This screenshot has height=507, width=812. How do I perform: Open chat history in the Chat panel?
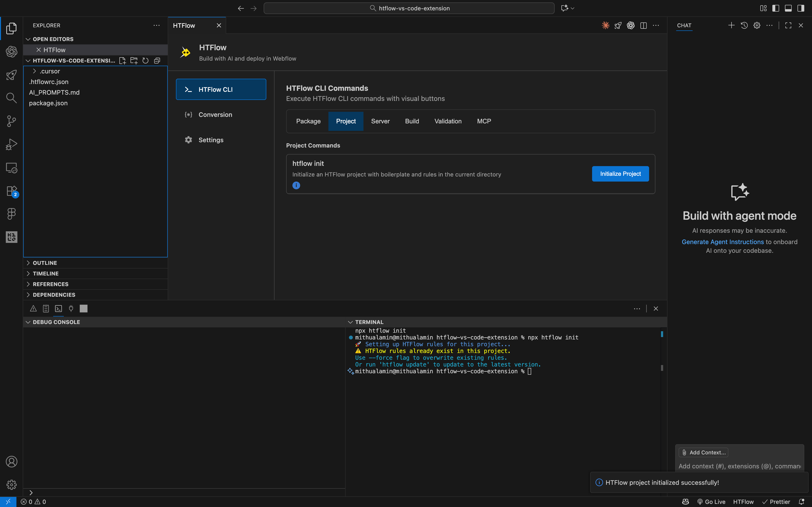point(744,25)
